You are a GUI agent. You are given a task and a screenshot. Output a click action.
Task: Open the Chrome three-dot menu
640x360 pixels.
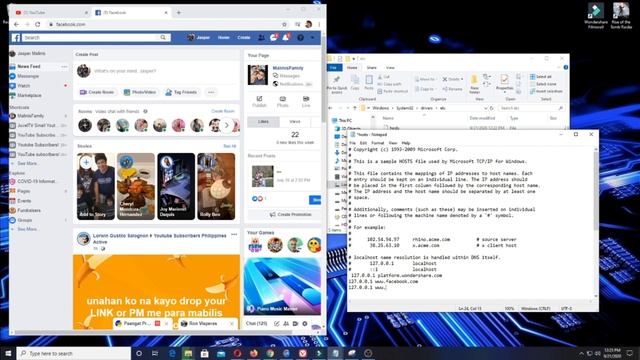[x=319, y=24]
